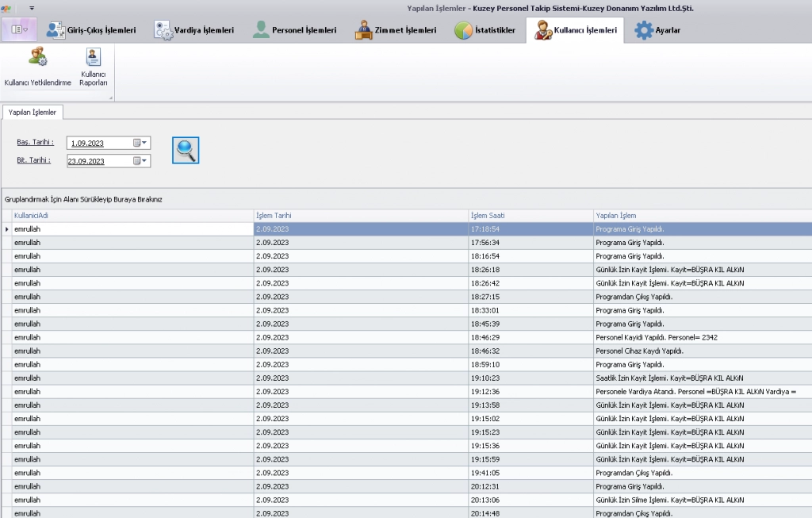Open the application menu button at top-left
The height and width of the screenshot is (518, 812).
coord(20,30)
